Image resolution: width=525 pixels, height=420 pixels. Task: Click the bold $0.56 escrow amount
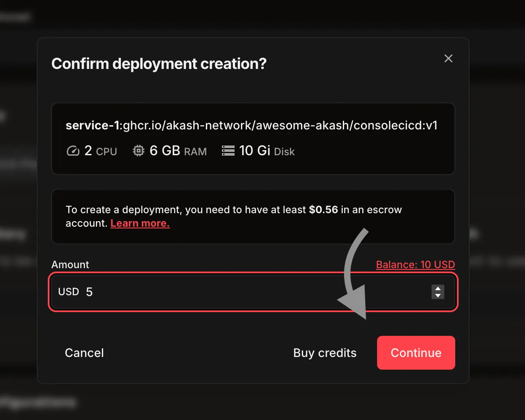[x=323, y=210]
